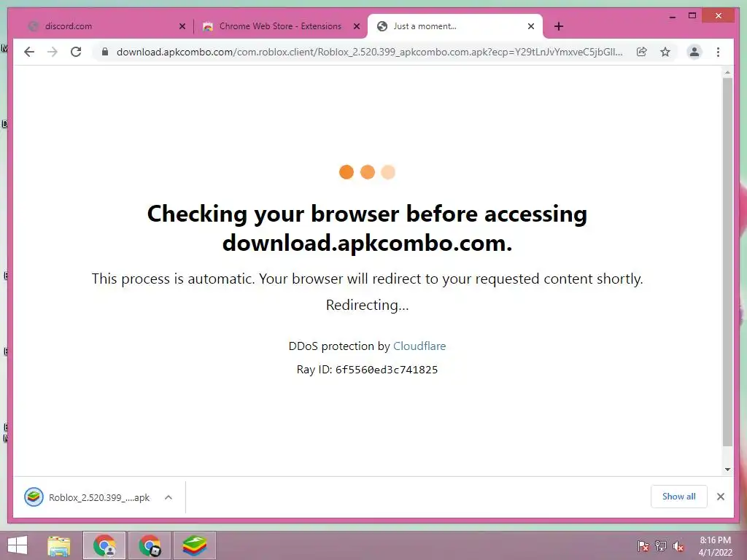Open Chrome three-dot menu
The width and height of the screenshot is (747, 560).
[x=719, y=52]
